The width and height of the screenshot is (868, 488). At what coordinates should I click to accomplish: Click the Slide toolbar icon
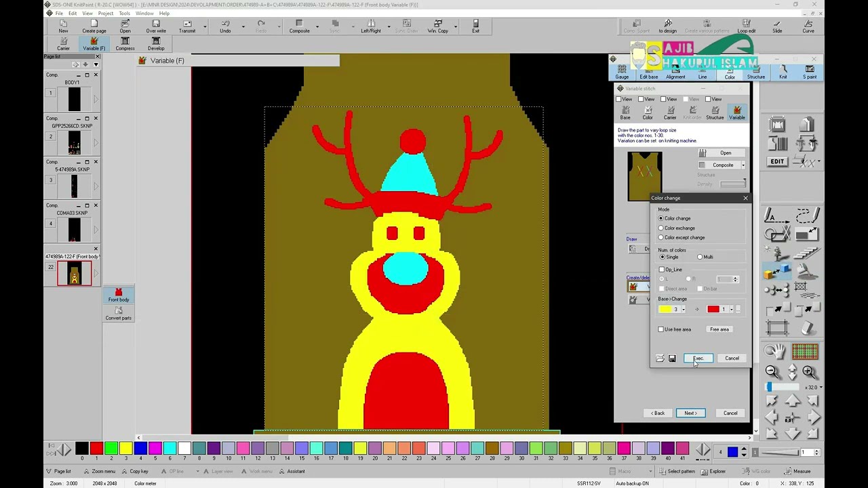[777, 26]
